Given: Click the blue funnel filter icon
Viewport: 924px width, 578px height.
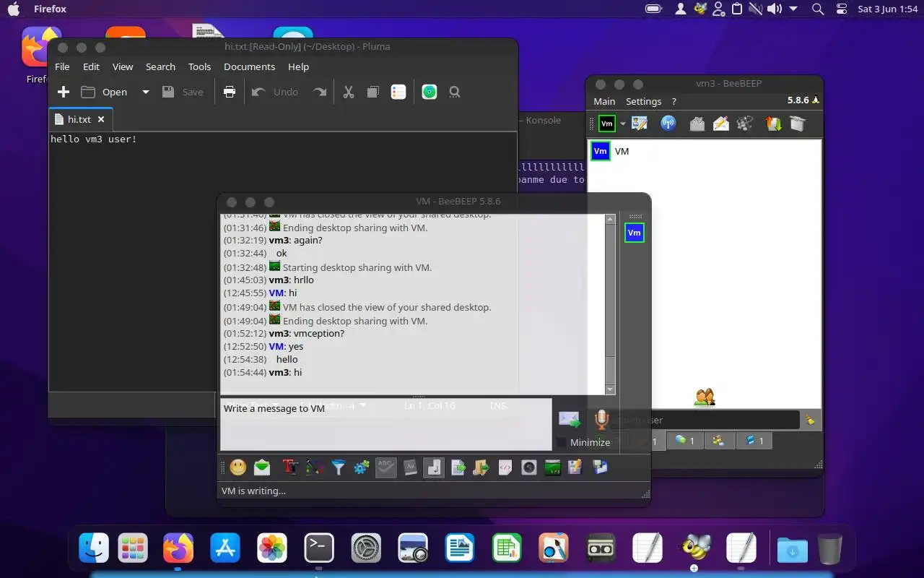Looking at the screenshot, I should coord(338,467).
